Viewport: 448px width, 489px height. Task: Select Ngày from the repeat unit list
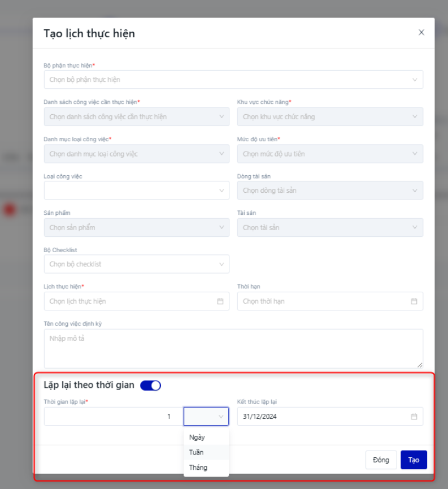[197, 437]
